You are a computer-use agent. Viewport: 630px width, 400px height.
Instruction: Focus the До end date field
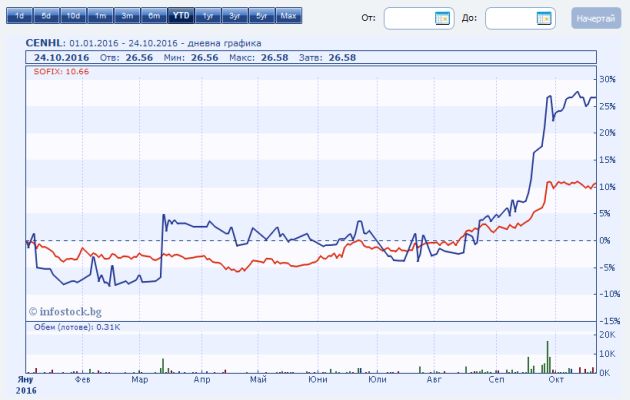pyautogui.click(x=520, y=18)
